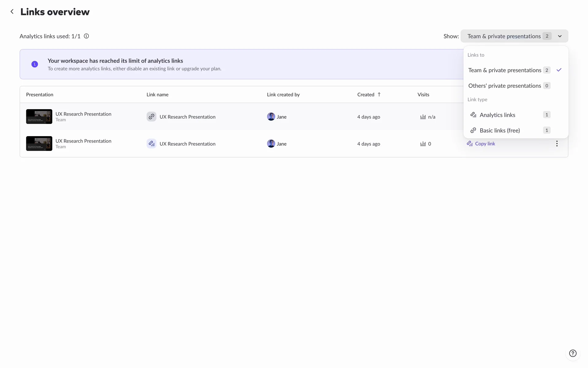Click the basic link icon in first row
The width and height of the screenshot is (588, 368).
tap(151, 117)
